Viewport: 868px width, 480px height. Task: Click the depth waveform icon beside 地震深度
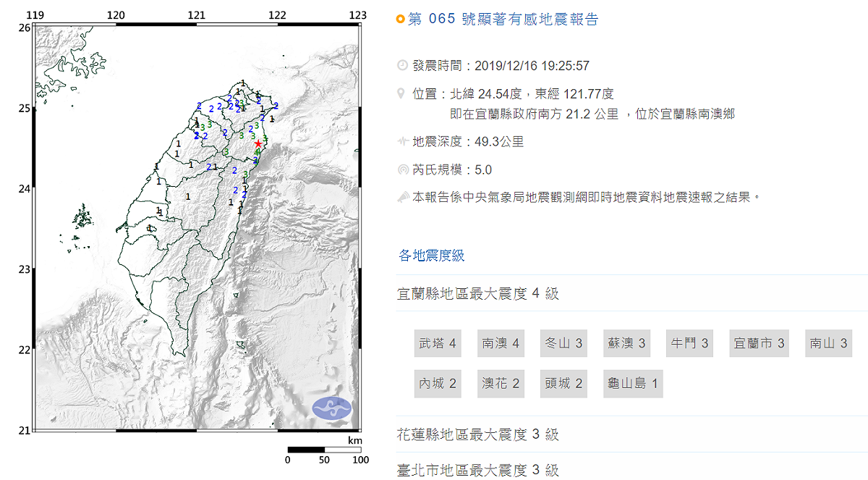pyautogui.click(x=402, y=142)
